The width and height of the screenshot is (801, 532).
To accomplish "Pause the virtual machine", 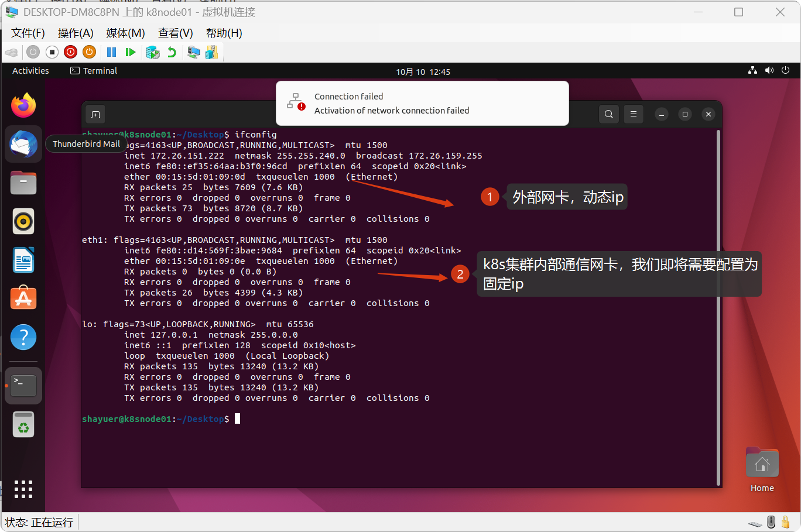I will 111,52.
